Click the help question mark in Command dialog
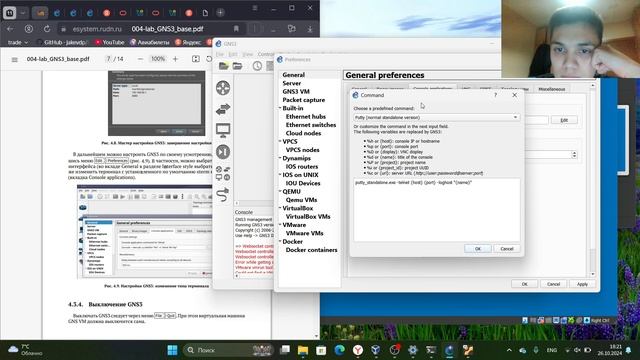Viewport: 640px width, 360px height. [496, 95]
